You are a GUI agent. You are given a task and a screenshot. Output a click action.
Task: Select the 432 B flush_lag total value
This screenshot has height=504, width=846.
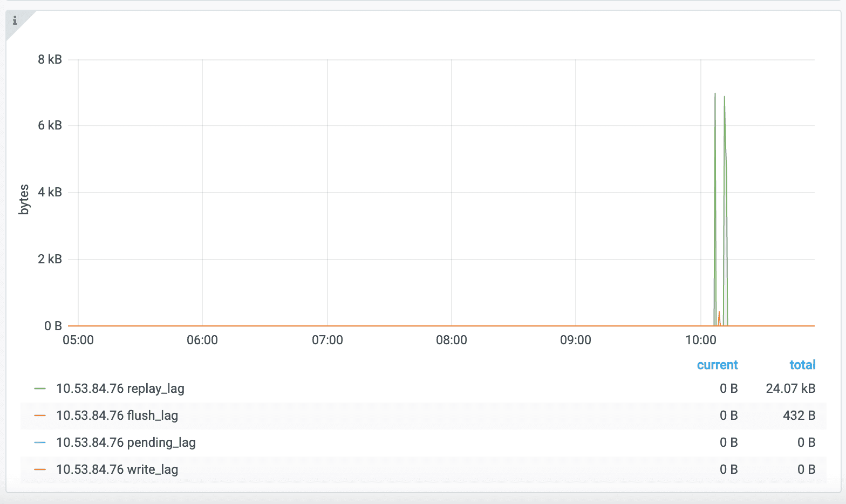click(799, 416)
